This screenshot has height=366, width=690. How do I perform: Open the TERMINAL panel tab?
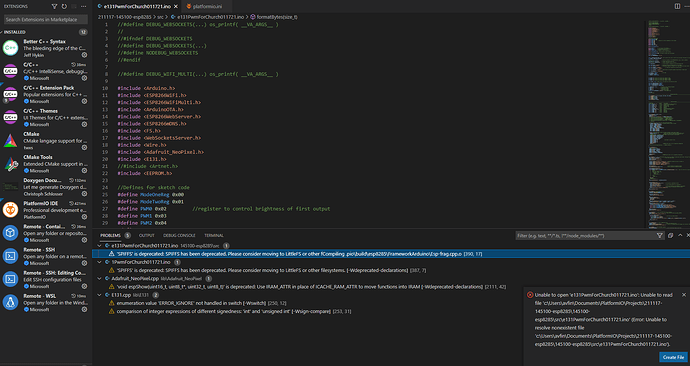(x=214, y=235)
